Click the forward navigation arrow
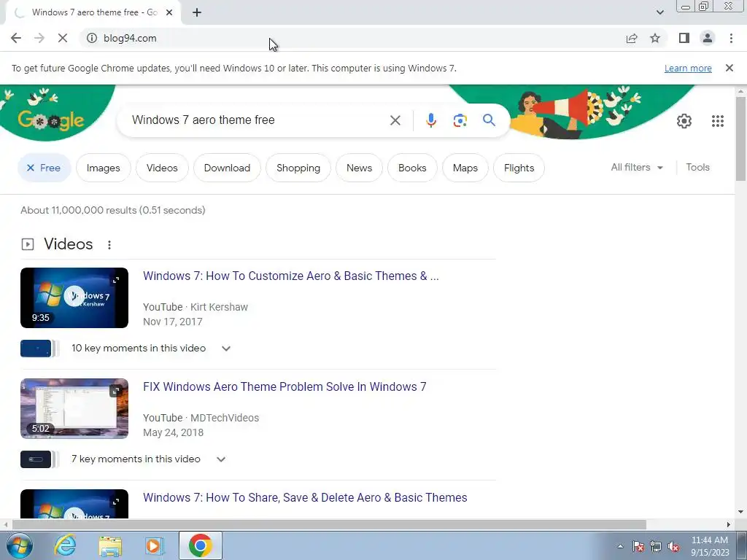This screenshot has width=747, height=560. 39,38
